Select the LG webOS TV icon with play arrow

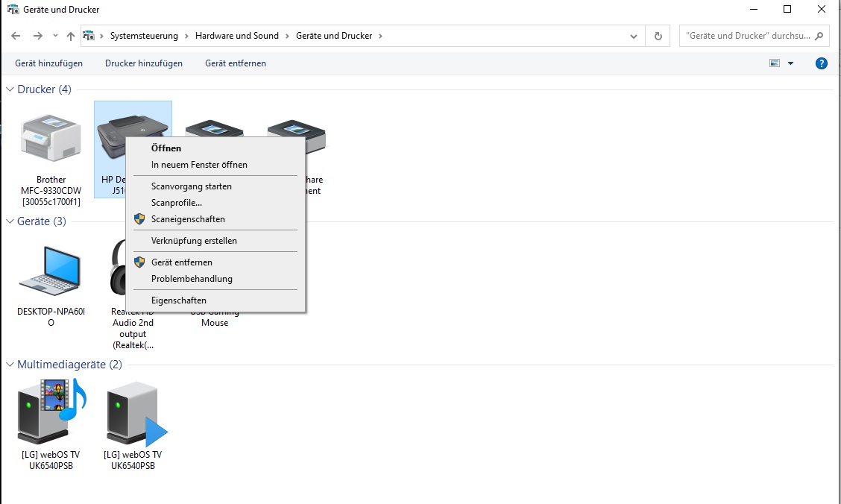click(136, 414)
